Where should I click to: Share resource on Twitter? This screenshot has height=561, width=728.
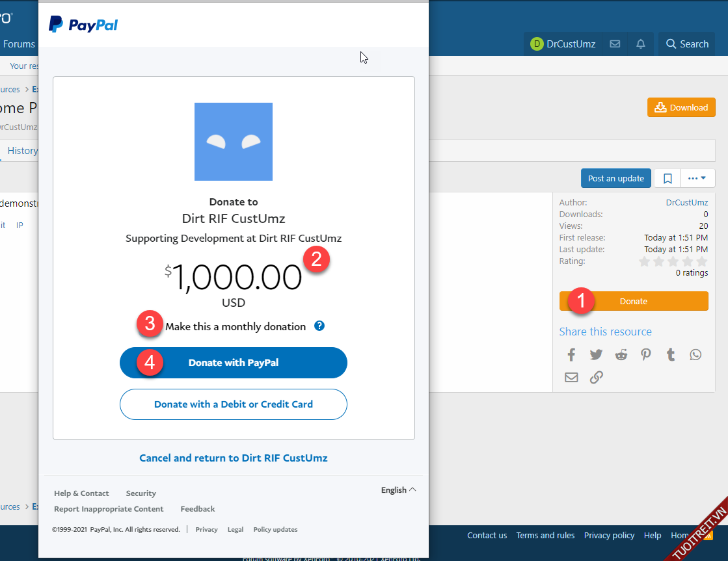596,355
